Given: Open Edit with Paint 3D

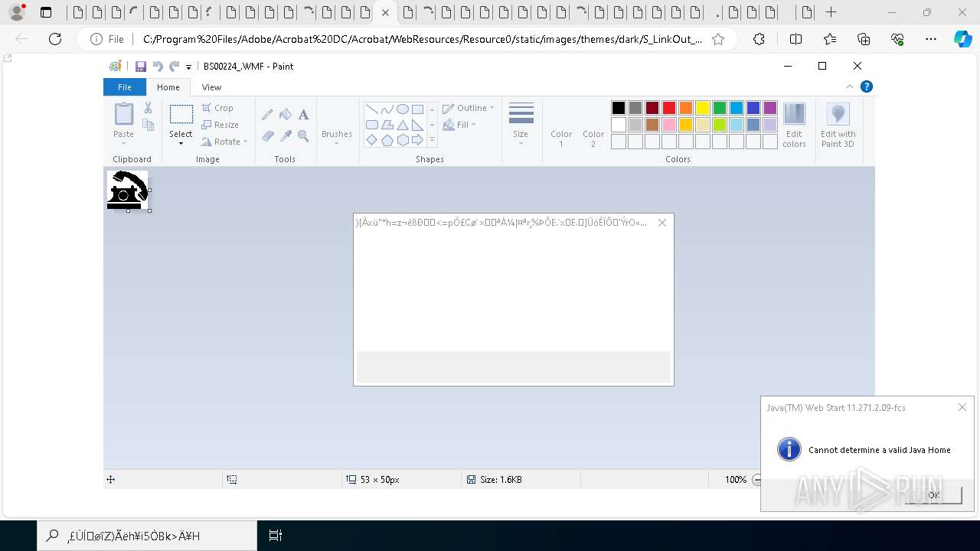Looking at the screenshot, I should [x=838, y=126].
